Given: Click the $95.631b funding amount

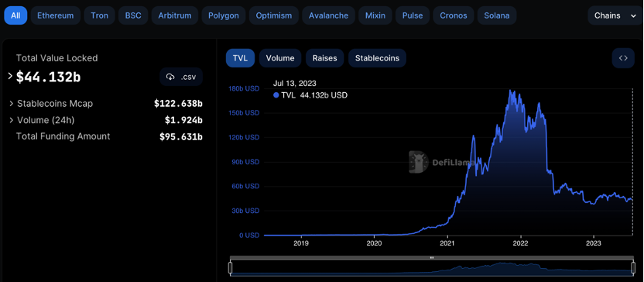Looking at the screenshot, I should [x=180, y=136].
